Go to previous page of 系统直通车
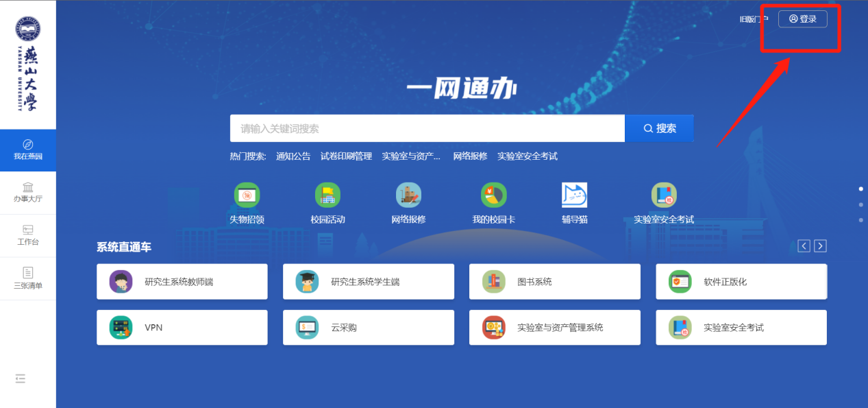This screenshot has width=868, height=408. coord(804,245)
